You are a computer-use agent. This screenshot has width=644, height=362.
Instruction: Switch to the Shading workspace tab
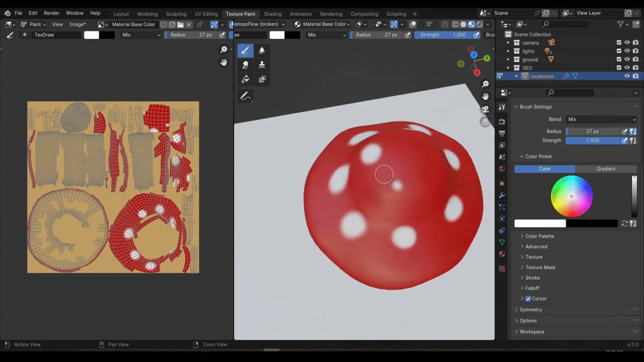click(273, 14)
